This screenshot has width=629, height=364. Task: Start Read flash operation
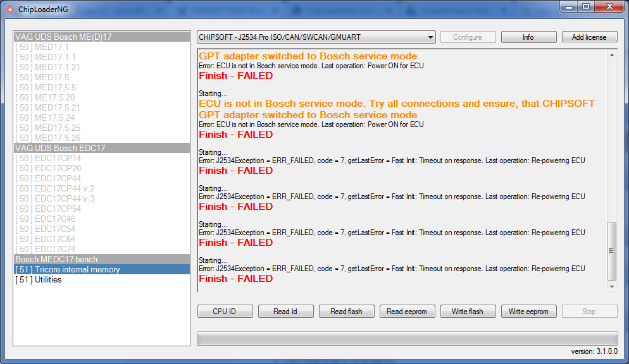point(346,312)
